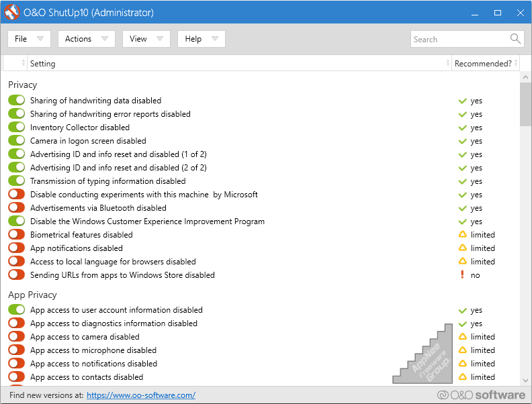Click checkmark for App access to diagnostics information

462,323
